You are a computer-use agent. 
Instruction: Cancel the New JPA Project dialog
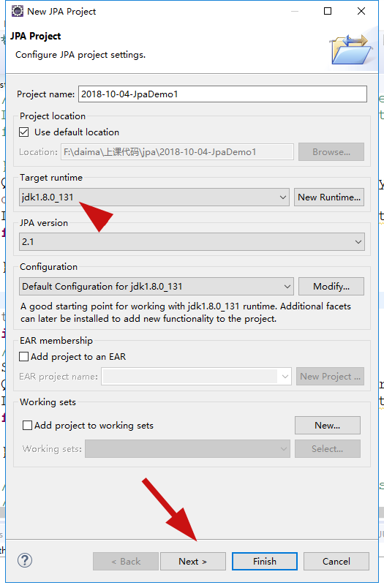336,562
